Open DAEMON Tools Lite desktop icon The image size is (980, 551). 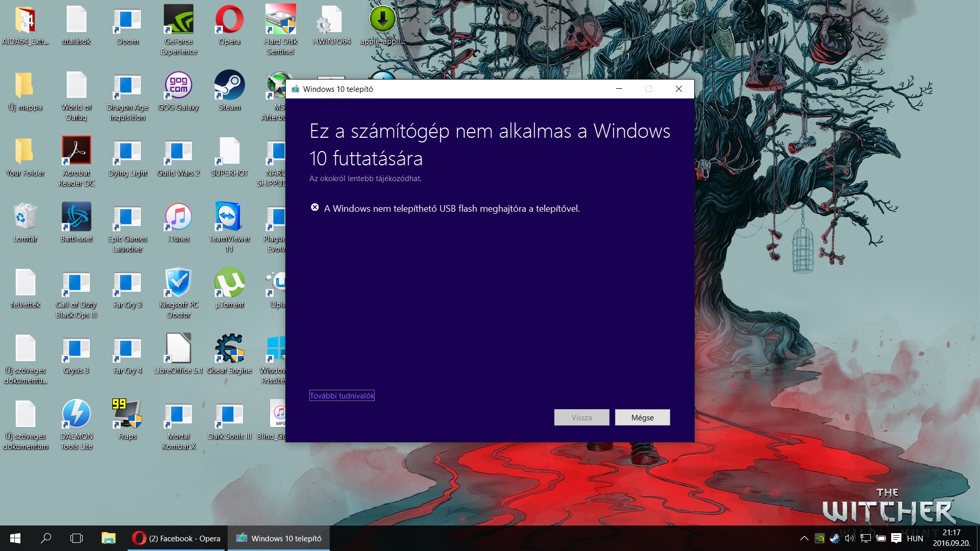point(77,424)
